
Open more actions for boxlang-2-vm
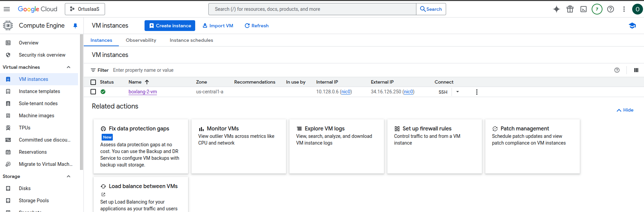tap(477, 92)
